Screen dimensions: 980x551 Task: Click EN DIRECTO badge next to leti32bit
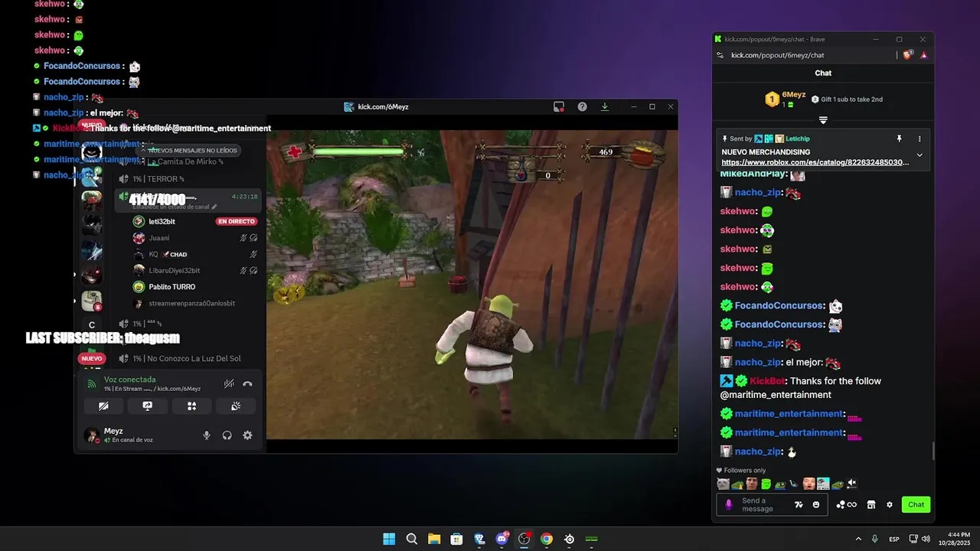click(x=236, y=221)
